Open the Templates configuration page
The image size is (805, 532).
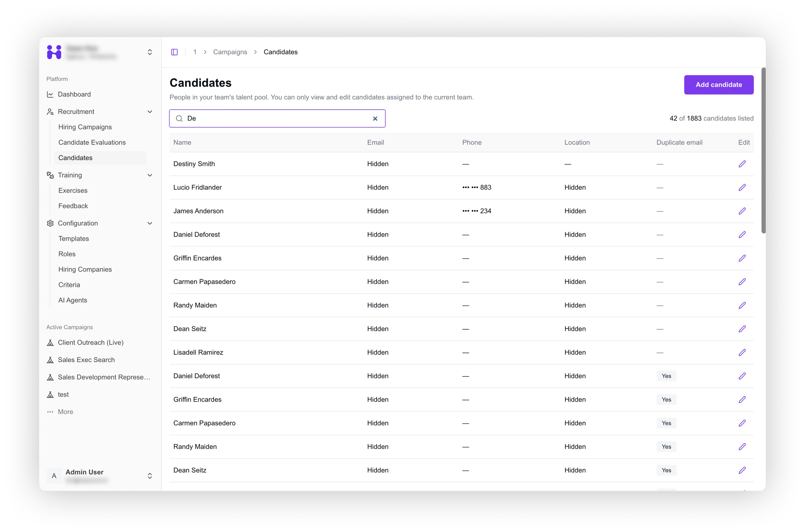pos(74,238)
